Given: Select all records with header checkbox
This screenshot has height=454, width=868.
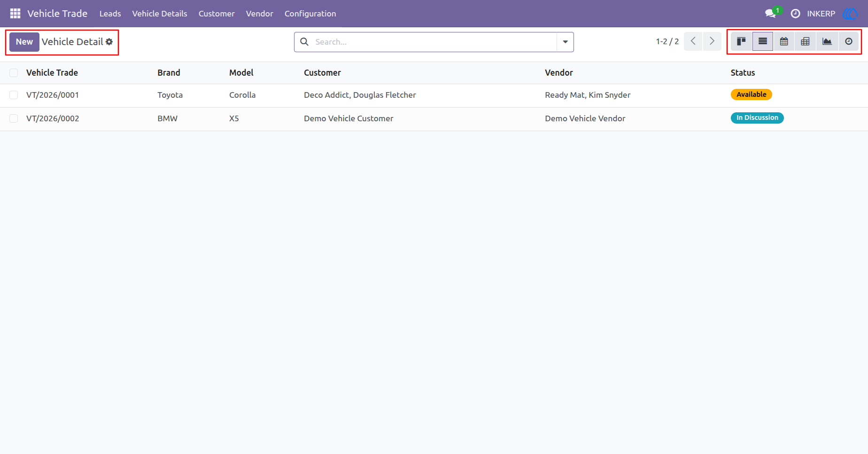Looking at the screenshot, I should [x=14, y=73].
